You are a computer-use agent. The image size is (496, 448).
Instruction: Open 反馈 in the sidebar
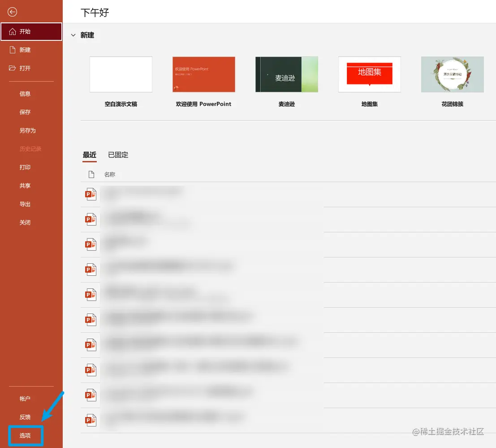(25, 417)
